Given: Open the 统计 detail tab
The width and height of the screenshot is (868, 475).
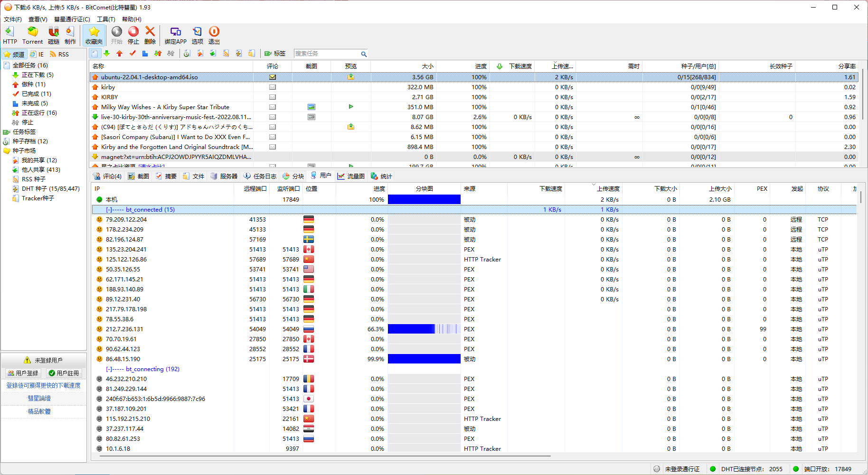Looking at the screenshot, I should [x=381, y=177].
